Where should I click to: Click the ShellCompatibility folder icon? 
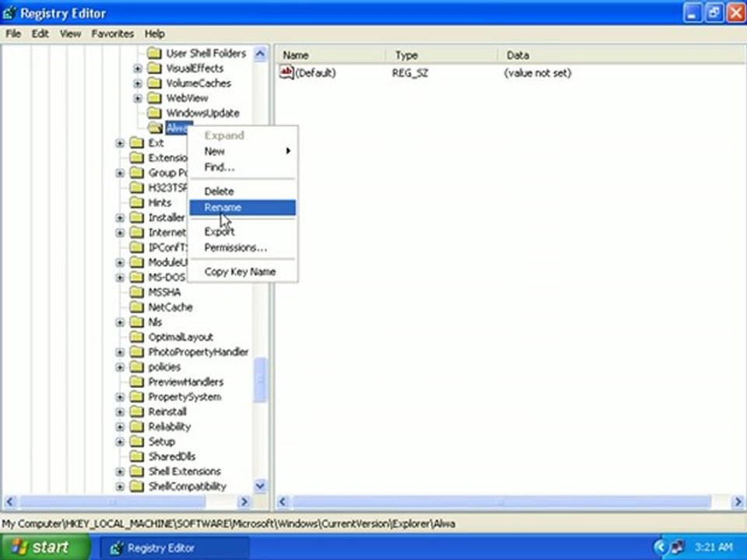(137, 486)
